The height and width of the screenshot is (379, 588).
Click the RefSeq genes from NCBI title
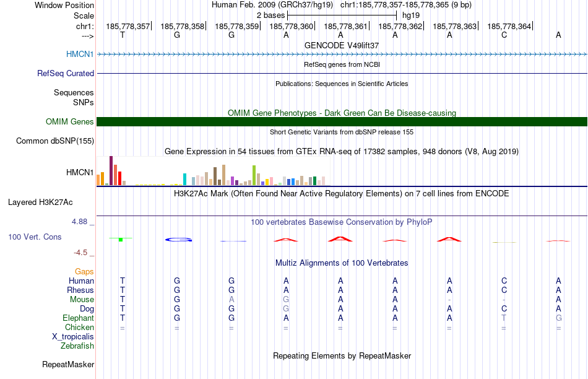coord(342,64)
